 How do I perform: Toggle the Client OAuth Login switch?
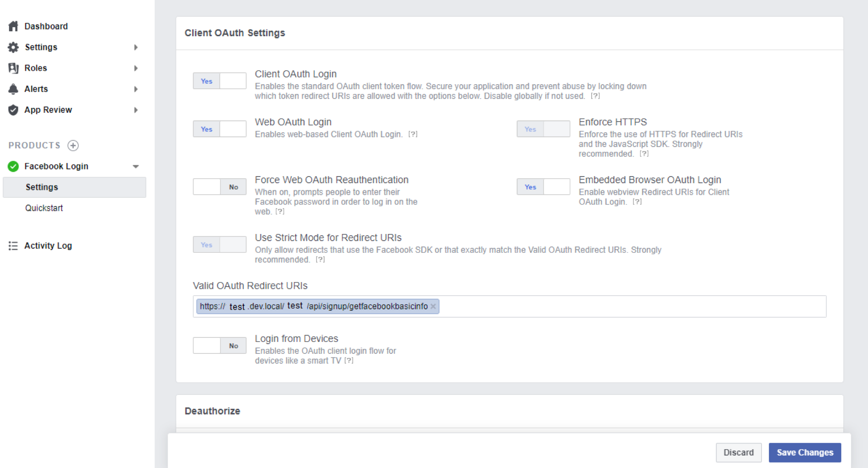point(219,81)
